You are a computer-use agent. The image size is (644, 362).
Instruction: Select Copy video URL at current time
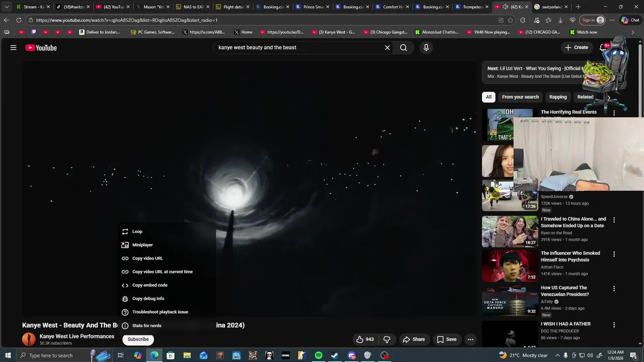167,272
